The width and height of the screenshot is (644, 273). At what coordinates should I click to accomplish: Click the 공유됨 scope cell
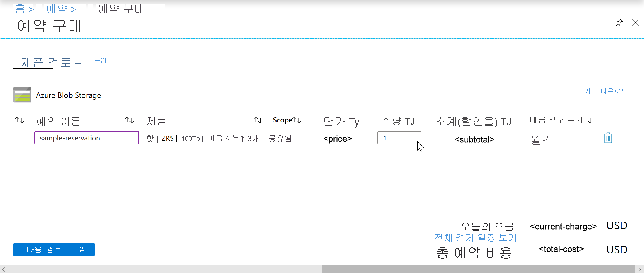tap(280, 138)
